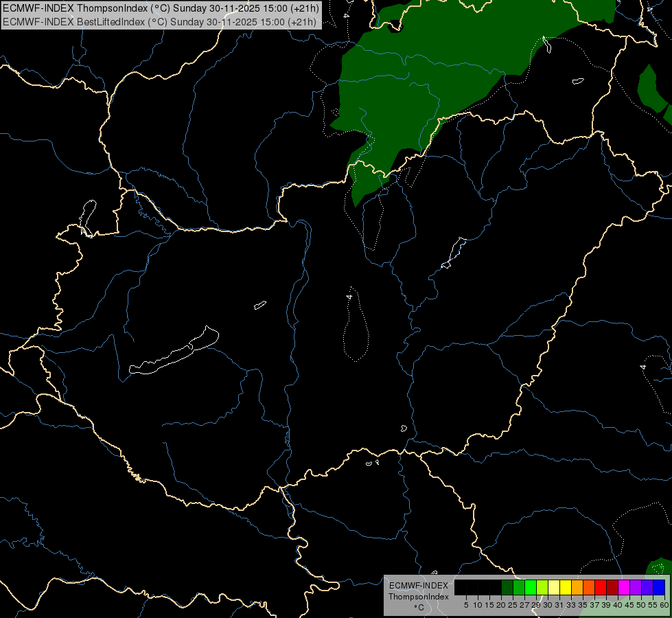Click contour label 4 in map center
The image size is (672, 618).
[x=349, y=297]
